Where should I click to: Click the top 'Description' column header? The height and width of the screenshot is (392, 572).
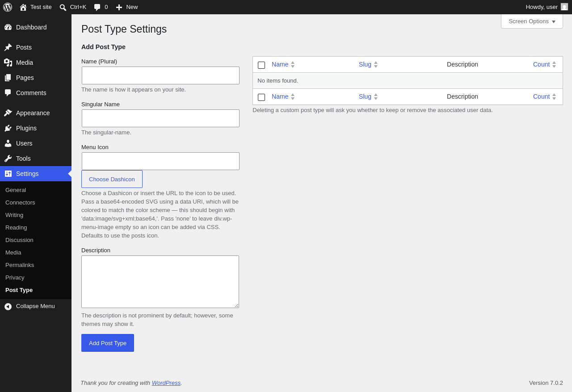pos(463,64)
